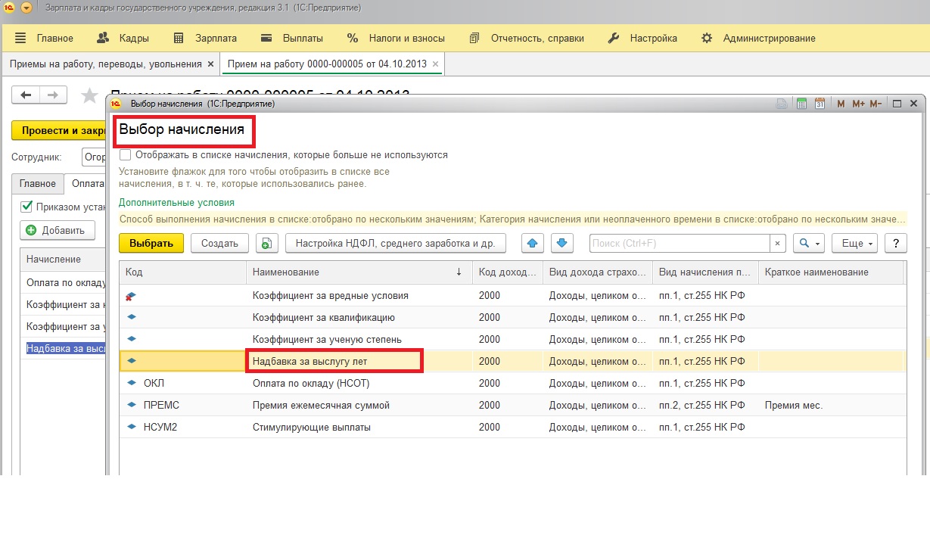Viewport: 930px width, 560px height.
Task: Collapse the Дополнительные условия group
Action: tap(176, 203)
